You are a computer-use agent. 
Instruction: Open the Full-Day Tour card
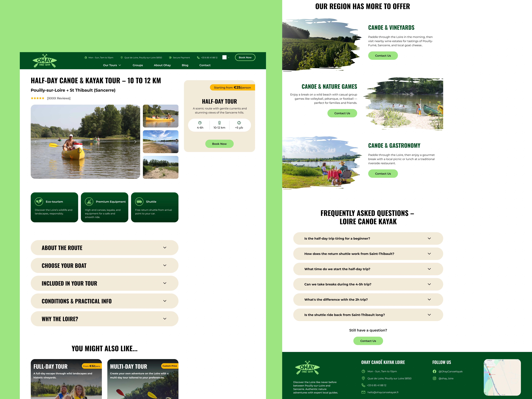66,379
